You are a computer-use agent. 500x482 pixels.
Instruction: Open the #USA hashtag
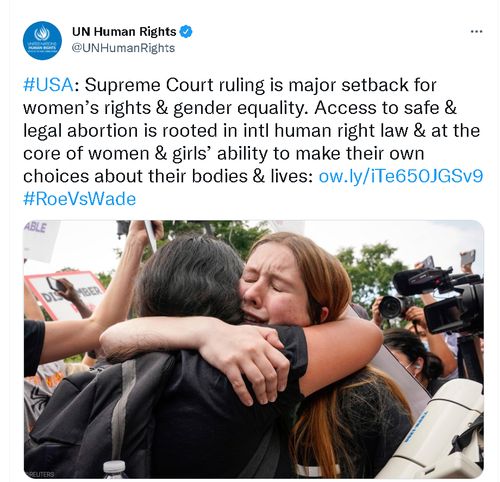click(x=48, y=85)
